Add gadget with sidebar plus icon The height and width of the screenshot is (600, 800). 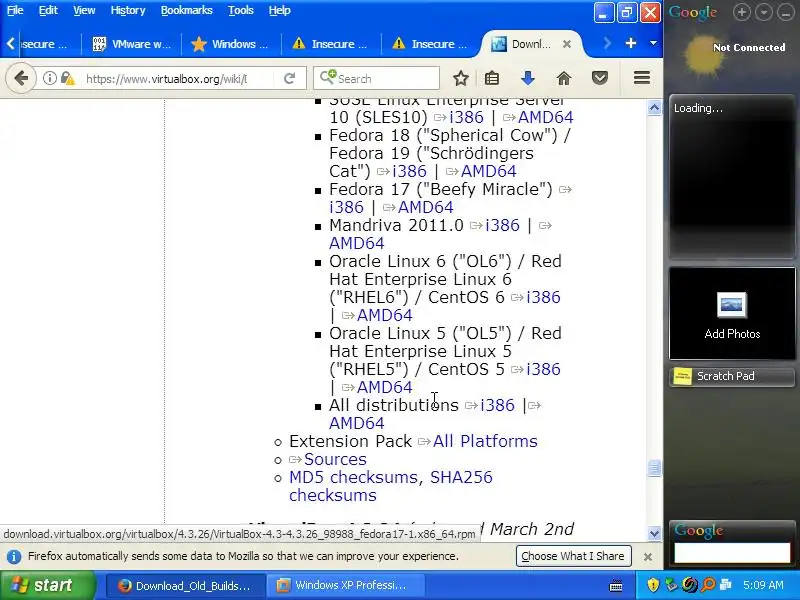(742, 12)
